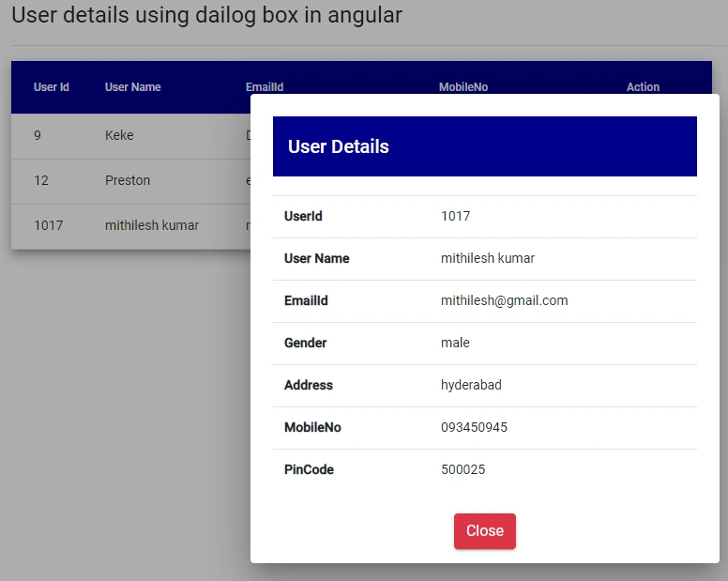This screenshot has width=728, height=581.
Task: Select the pin code 500025
Action: tap(463, 469)
